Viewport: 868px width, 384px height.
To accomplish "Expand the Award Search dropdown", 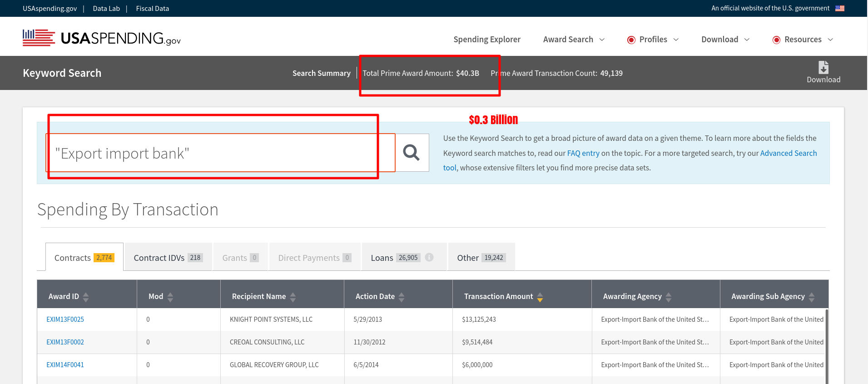I will click(x=574, y=40).
